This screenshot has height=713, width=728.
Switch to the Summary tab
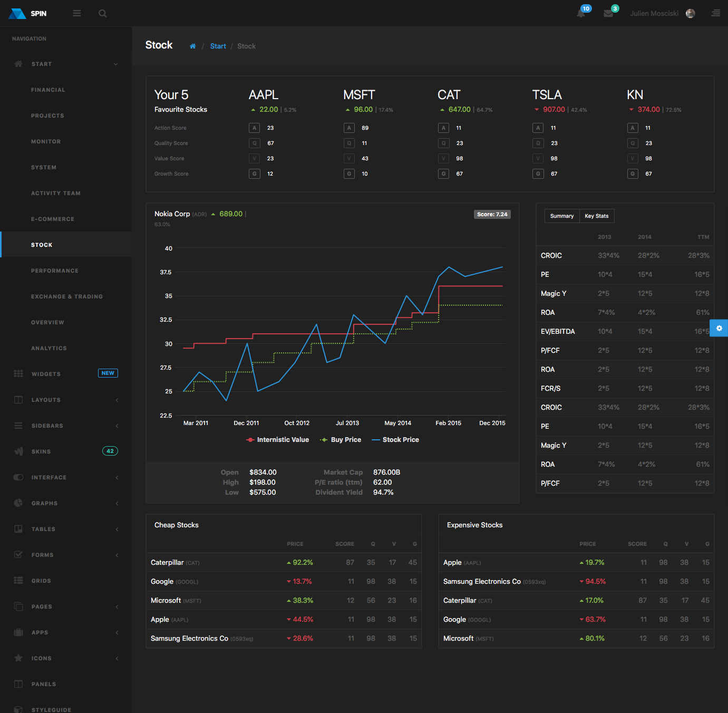(x=562, y=216)
